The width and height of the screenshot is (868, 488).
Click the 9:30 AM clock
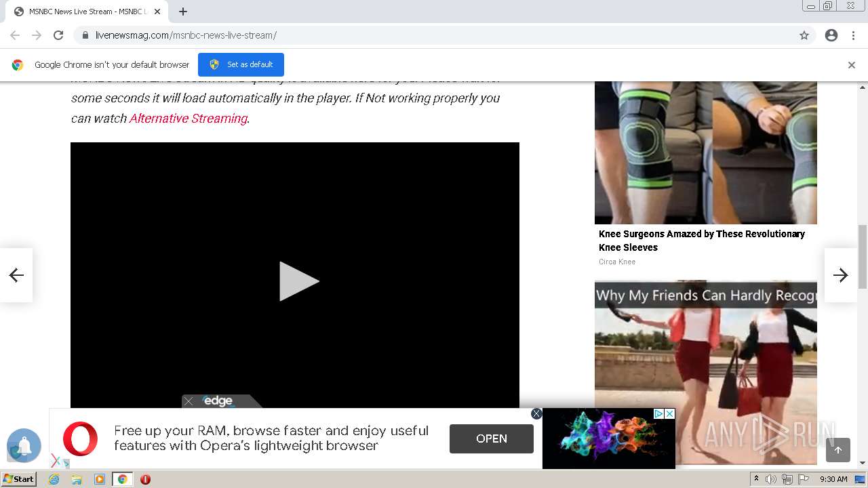833,479
